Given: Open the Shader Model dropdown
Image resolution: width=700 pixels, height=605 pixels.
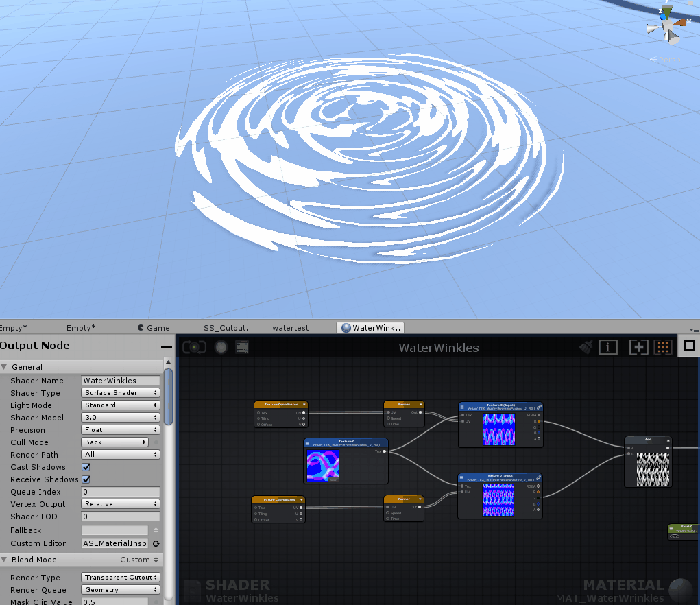Looking at the screenshot, I should point(121,418).
